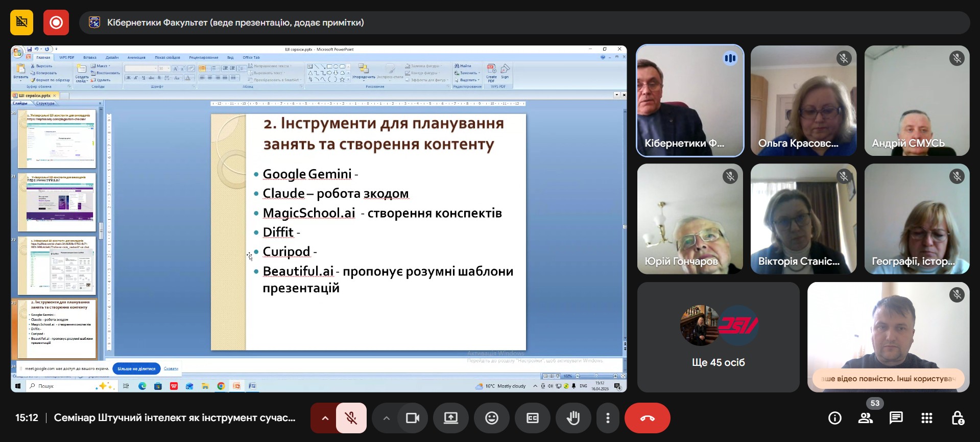Open meeting details info icon

coord(835,418)
